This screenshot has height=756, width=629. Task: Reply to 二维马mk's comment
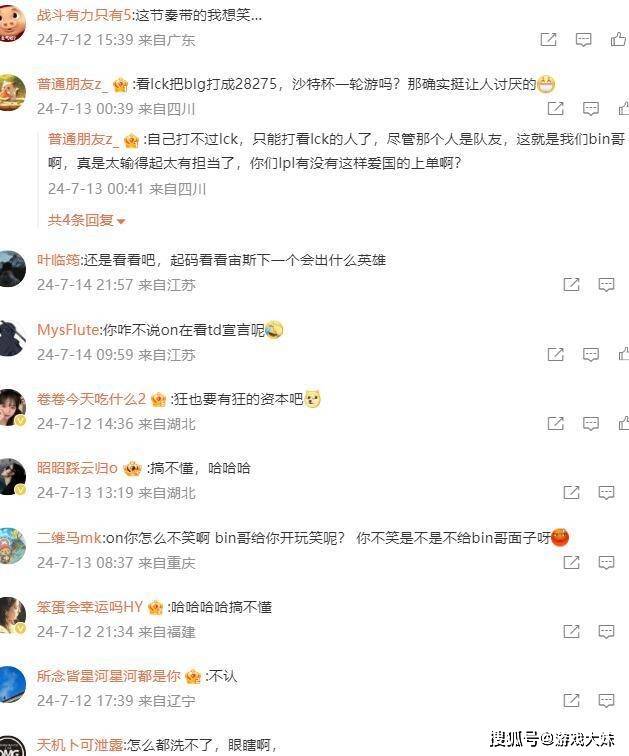click(606, 562)
